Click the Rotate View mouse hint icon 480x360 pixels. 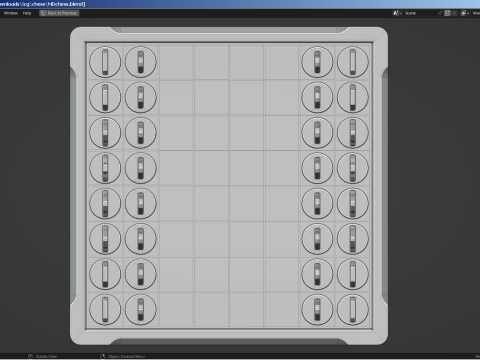point(30,356)
